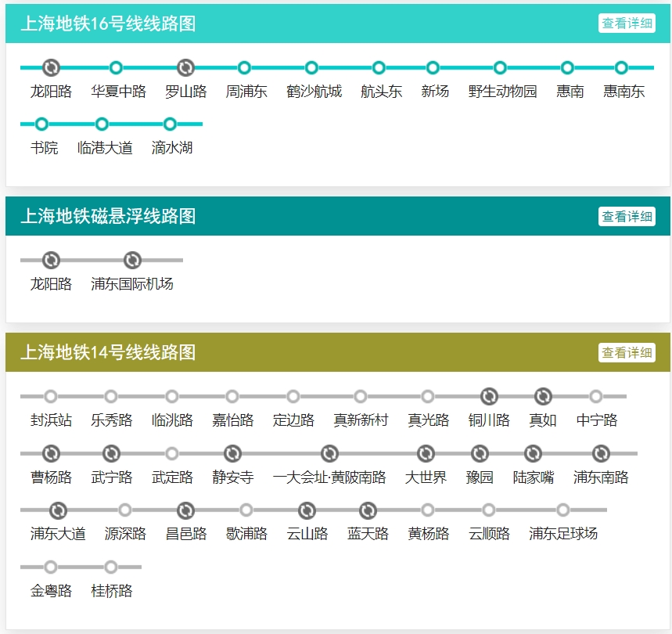The width and height of the screenshot is (672, 634).
Task: Open 查看详细 for Line 14
Action: [627, 352]
